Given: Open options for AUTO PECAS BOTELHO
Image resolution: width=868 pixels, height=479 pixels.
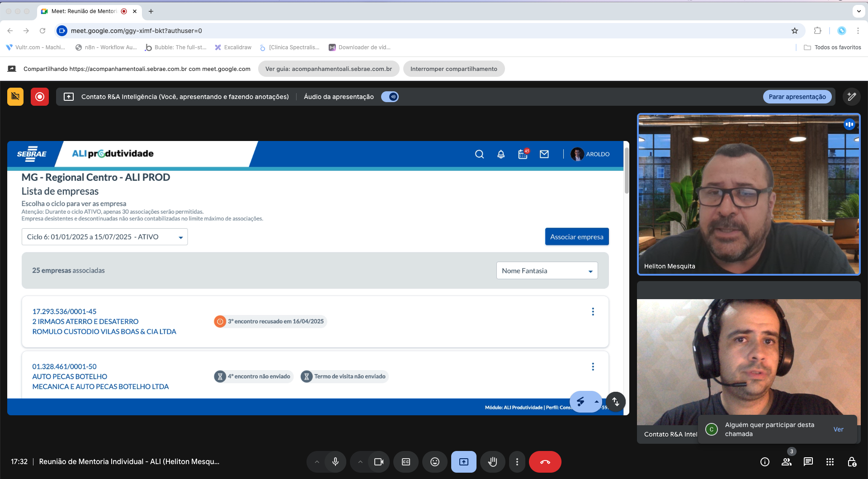Looking at the screenshot, I should click(x=593, y=366).
